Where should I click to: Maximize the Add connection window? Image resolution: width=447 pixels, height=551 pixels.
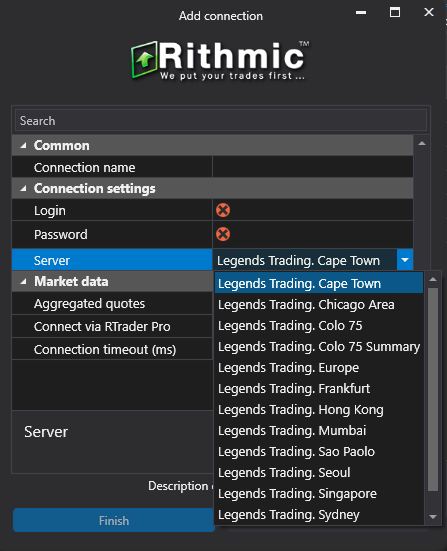pos(395,12)
